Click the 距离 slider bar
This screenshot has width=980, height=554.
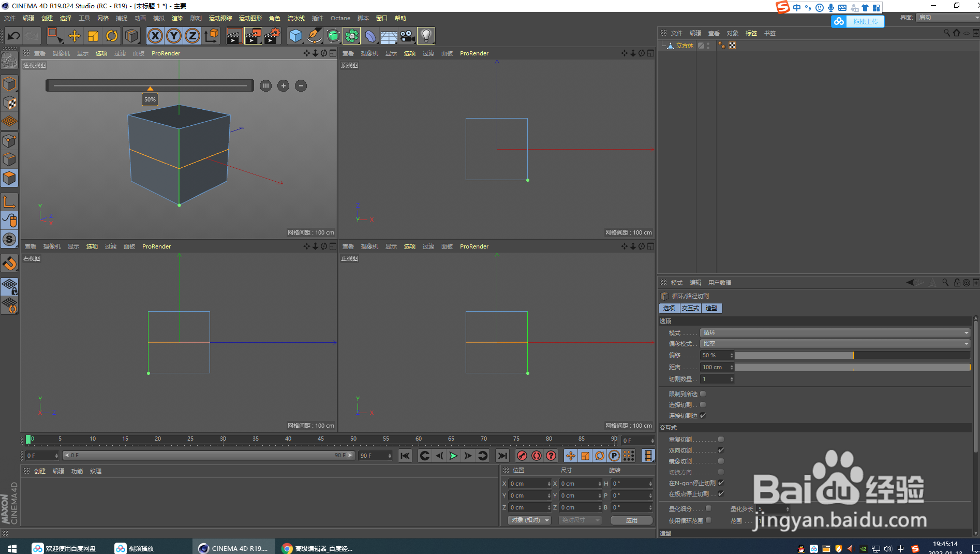(x=852, y=367)
